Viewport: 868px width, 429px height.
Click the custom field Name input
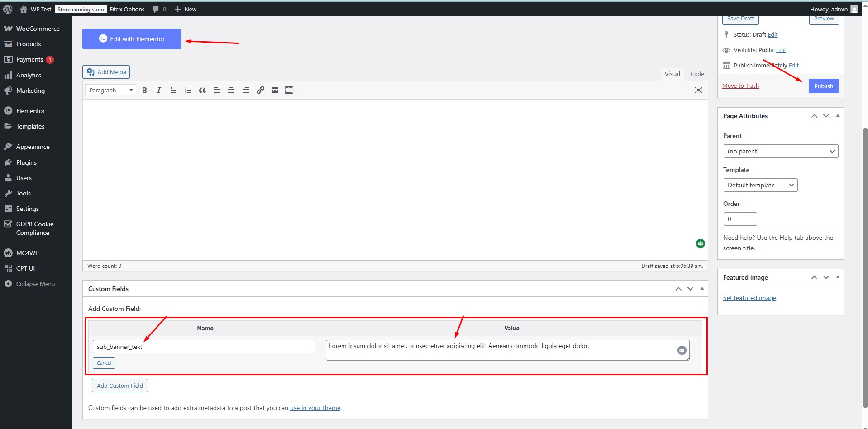[204, 347]
